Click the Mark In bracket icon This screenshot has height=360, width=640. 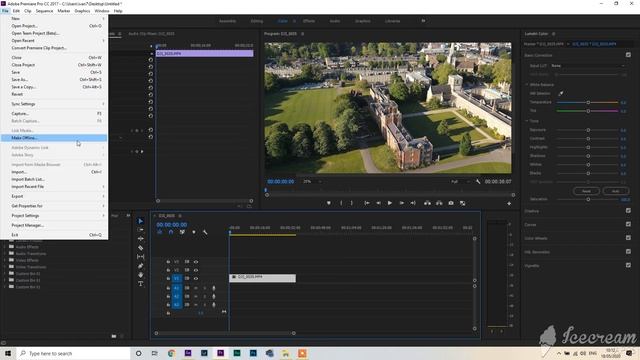341,203
